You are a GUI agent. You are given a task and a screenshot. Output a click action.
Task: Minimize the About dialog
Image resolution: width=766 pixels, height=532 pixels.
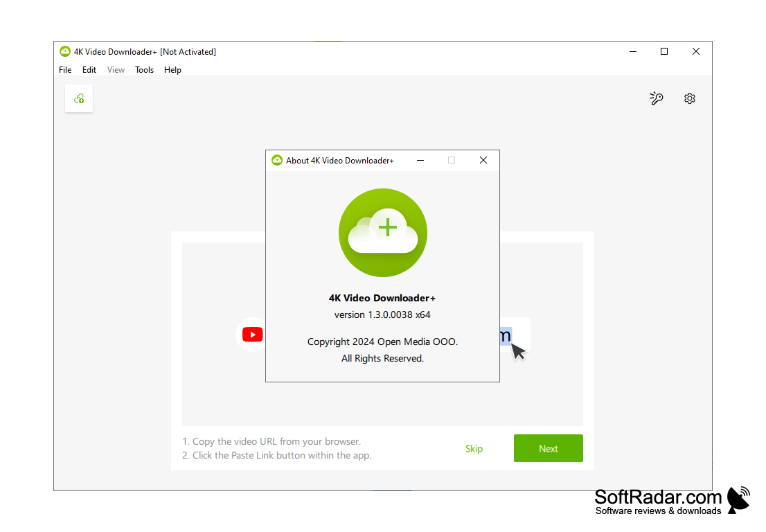(420, 160)
